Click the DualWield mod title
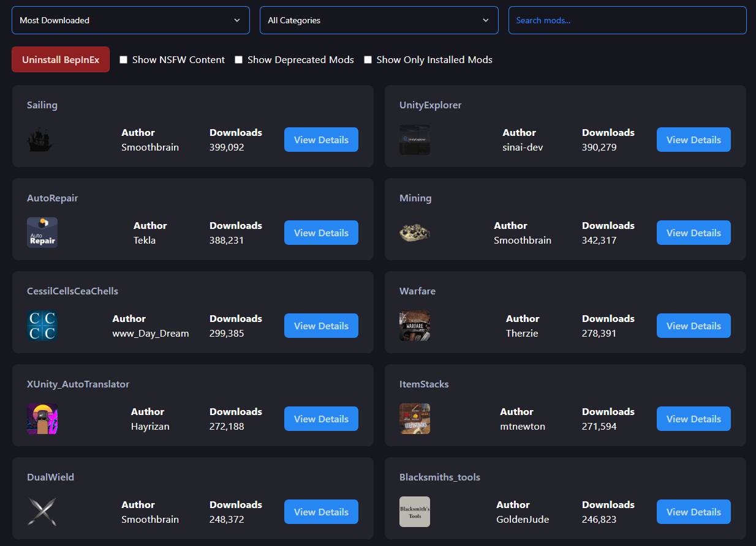 (x=51, y=477)
